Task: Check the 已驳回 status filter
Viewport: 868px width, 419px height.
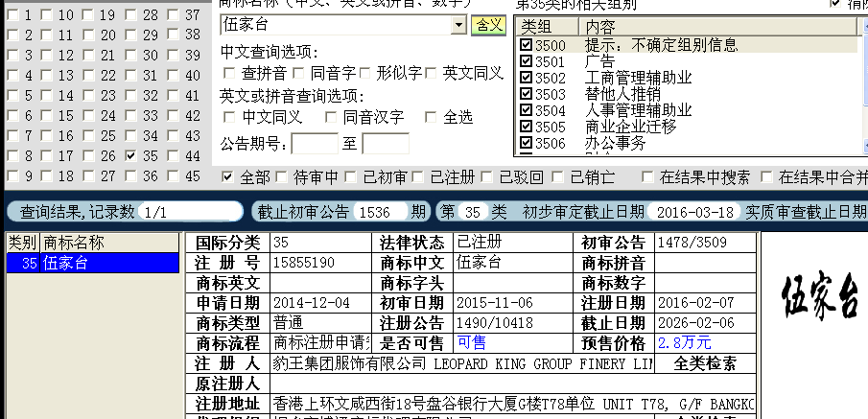Action: (486, 177)
